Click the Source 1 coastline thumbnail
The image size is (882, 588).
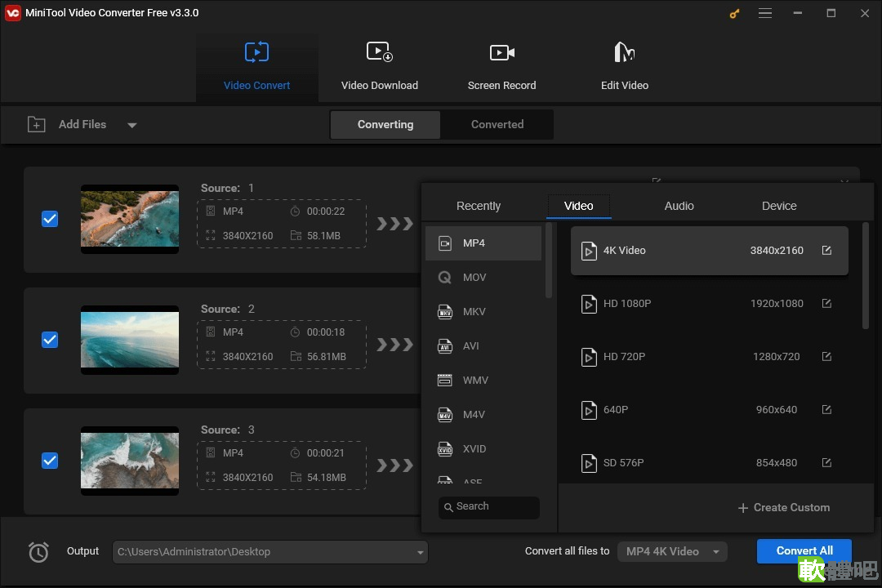pyautogui.click(x=130, y=219)
